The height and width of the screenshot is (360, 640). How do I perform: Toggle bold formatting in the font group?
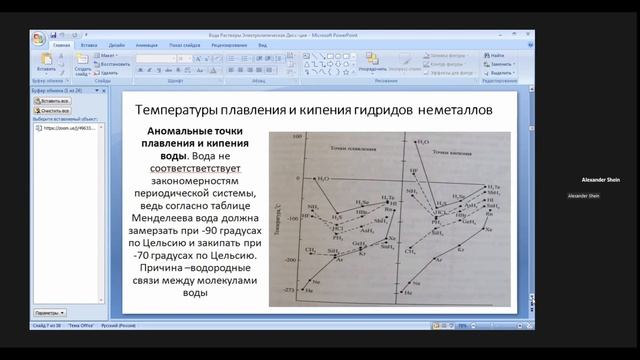[140, 70]
